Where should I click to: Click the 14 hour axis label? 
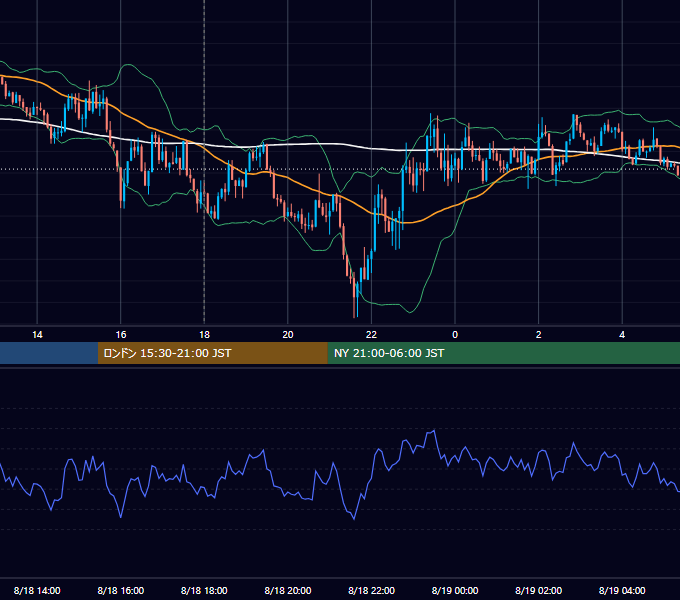tap(37, 335)
